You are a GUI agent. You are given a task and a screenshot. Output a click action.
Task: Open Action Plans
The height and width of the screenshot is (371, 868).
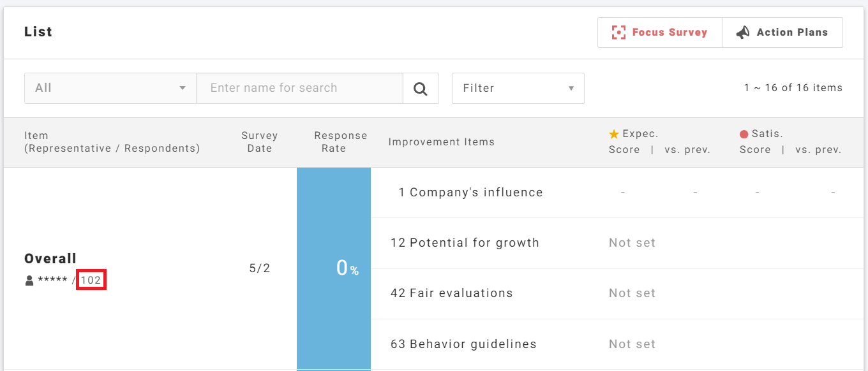[x=791, y=33]
